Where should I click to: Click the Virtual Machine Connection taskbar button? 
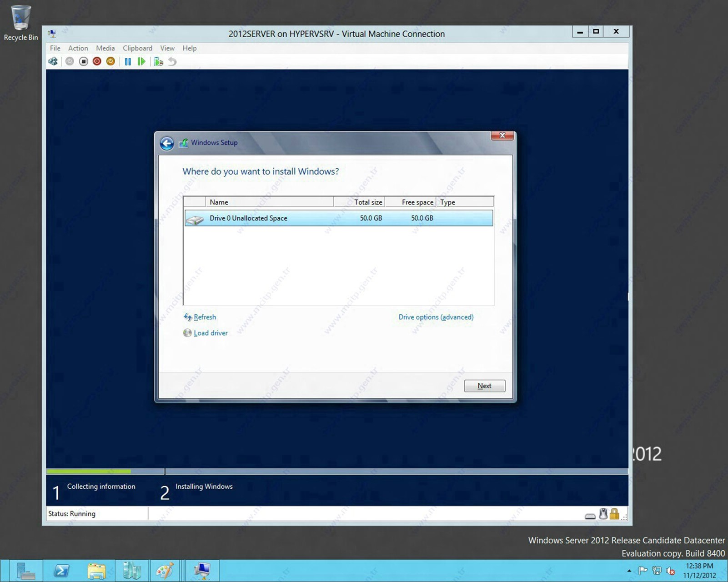[x=202, y=571]
